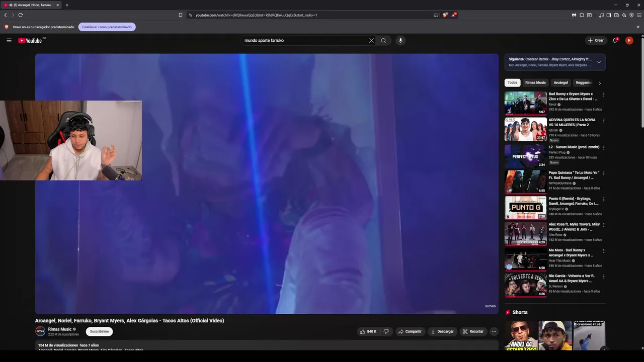Open the media playlist music note icon
Image resolution: width=644 pixels, height=362 pixels.
(601, 15)
